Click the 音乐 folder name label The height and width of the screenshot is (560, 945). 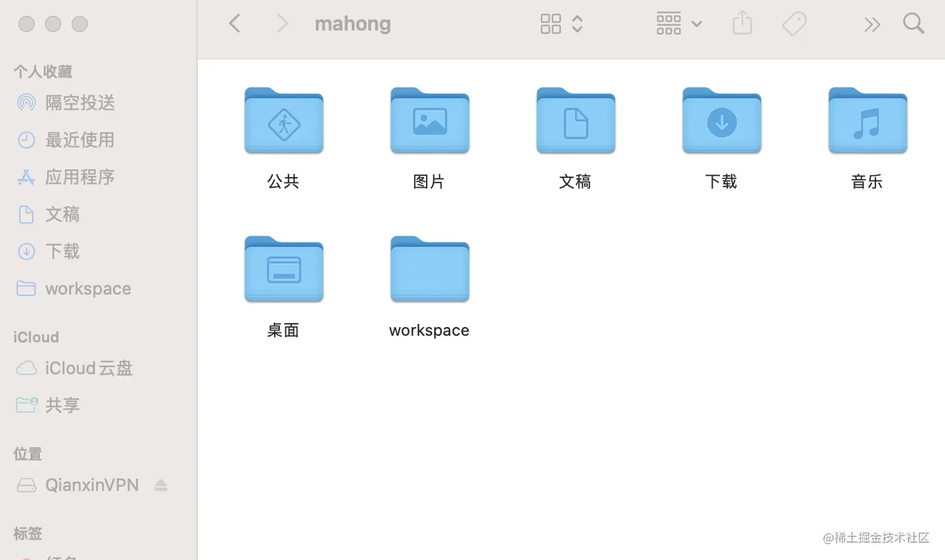coord(867,182)
